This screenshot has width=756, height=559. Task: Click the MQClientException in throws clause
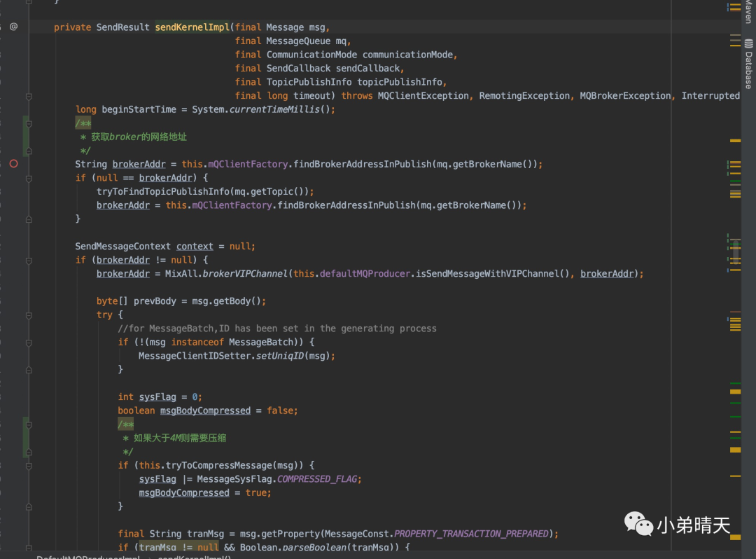pyautogui.click(x=423, y=96)
